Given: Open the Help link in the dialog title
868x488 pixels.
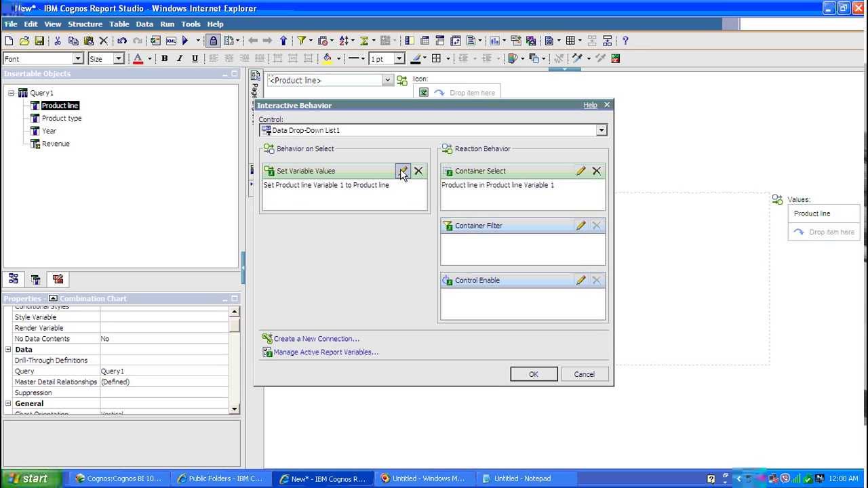Looking at the screenshot, I should click(x=590, y=105).
